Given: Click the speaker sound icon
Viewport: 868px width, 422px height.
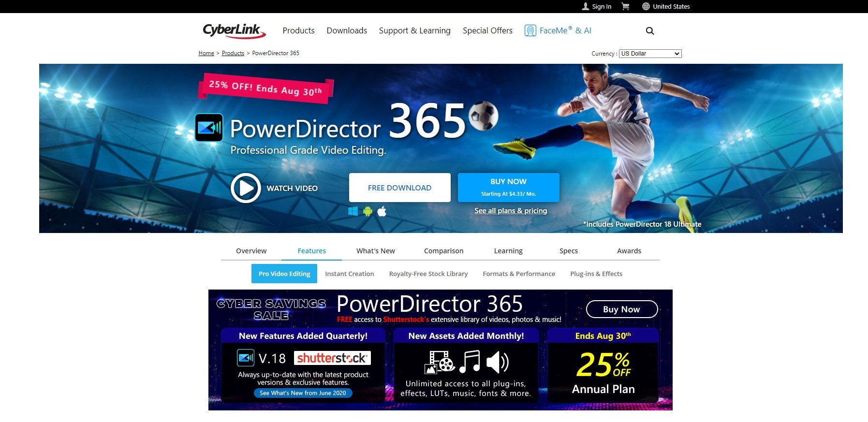Looking at the screenshot, I should tap(498, 362).
